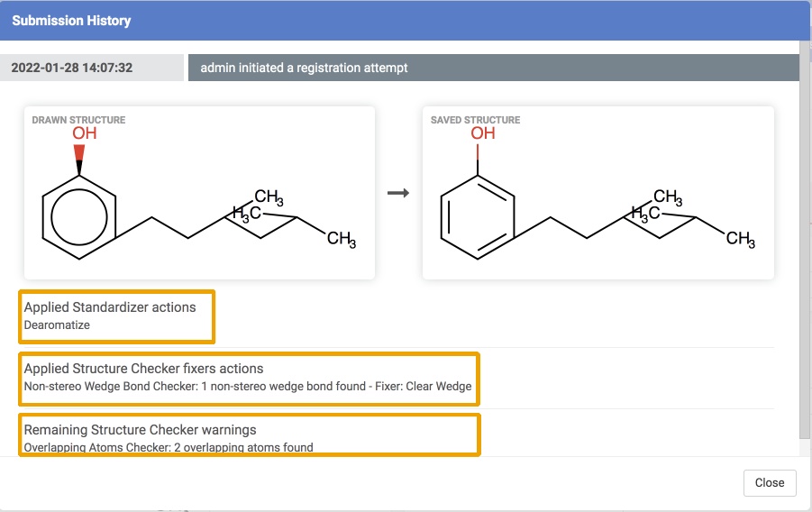Click the Non-stereo Wedge Bond Checker entry
The width and height of the screenshot is (812, 512).
[247, 387]
